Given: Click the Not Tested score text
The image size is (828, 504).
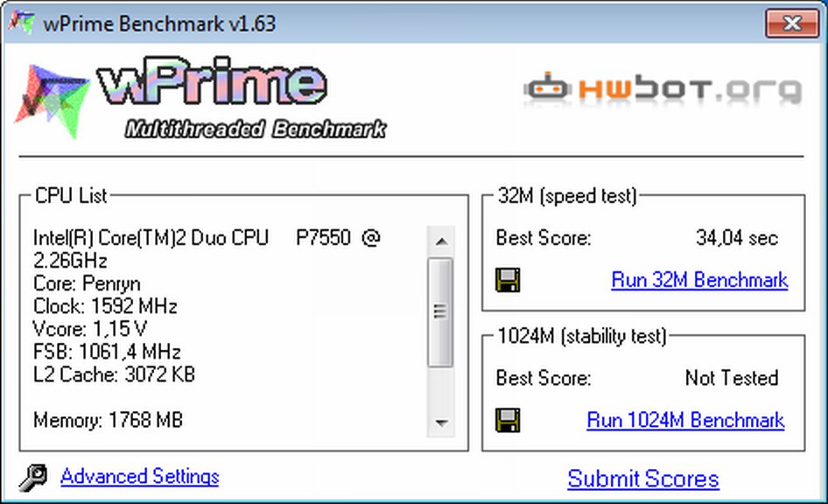Looking at the screenshot, I should [x=731, y=378].
